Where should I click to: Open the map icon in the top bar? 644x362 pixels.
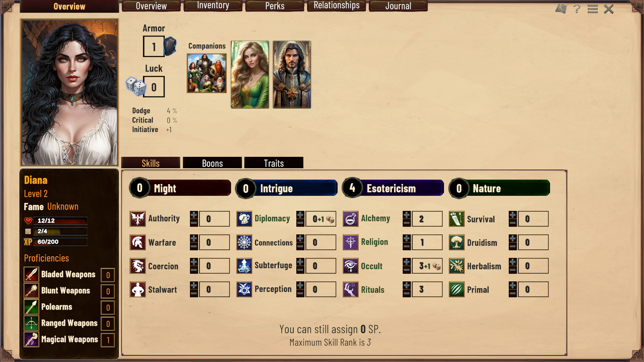coord(561,9)
